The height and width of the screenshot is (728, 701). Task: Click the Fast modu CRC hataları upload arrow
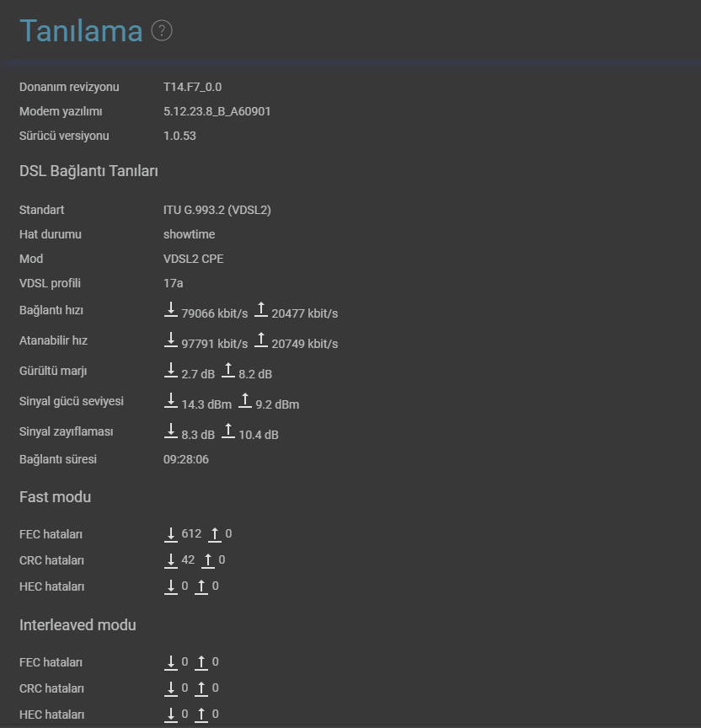[207, 559]
